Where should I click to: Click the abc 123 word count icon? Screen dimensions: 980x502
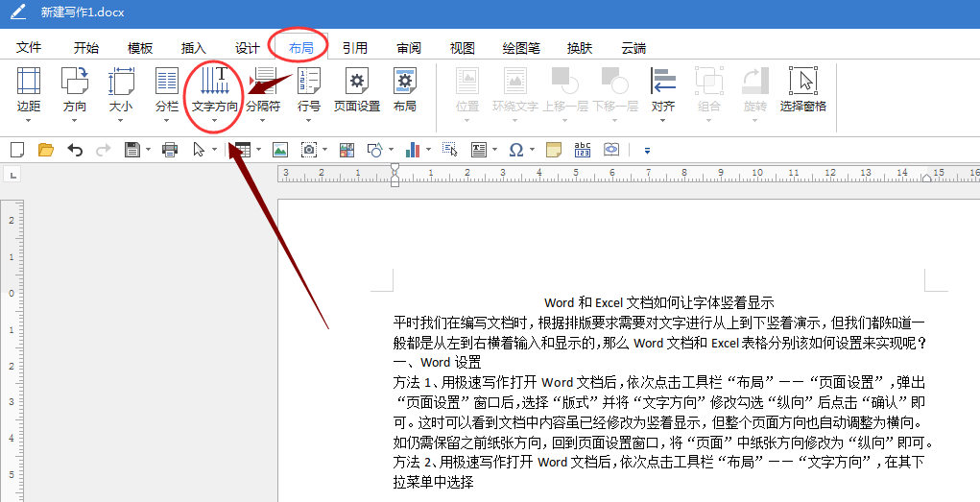(x=583, y=150)
